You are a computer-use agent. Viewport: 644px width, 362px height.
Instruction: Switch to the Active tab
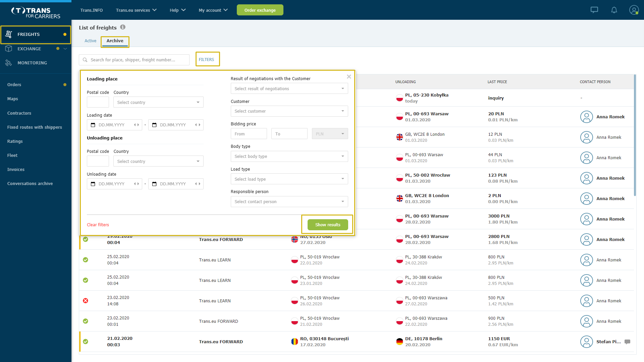coord(90,41)
